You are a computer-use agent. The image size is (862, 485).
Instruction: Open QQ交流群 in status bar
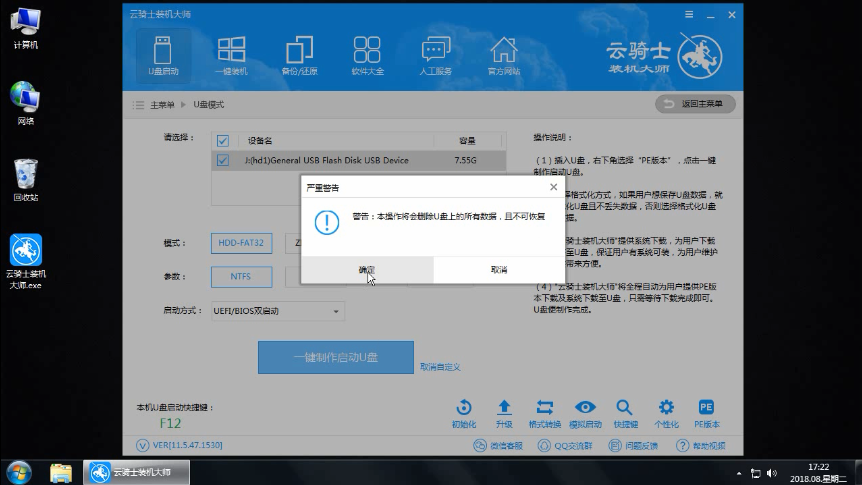(566, 445)
